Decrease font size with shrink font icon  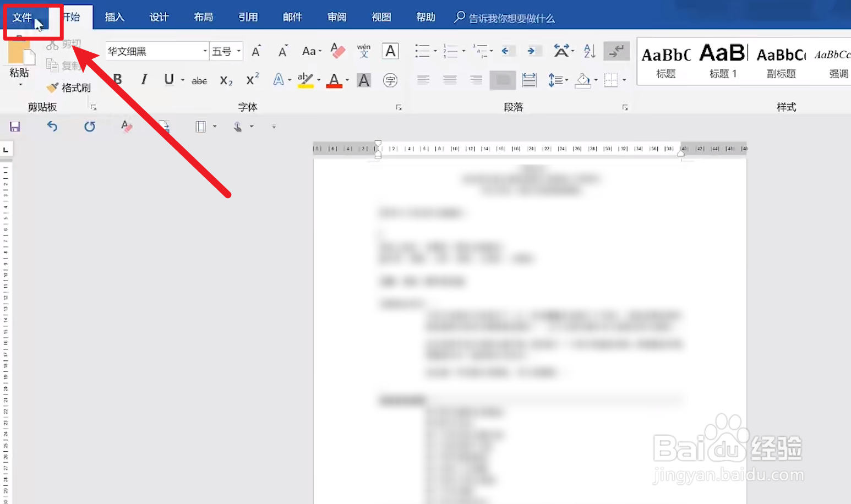coord(282,51)
